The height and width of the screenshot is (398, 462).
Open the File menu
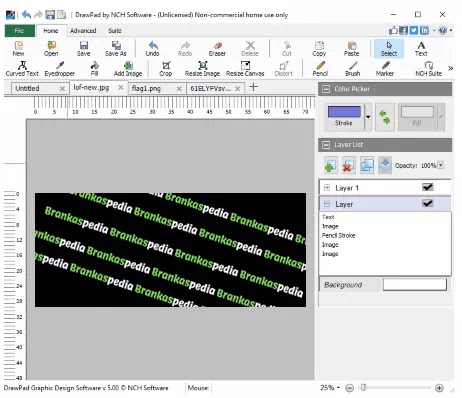pos(19,31)
